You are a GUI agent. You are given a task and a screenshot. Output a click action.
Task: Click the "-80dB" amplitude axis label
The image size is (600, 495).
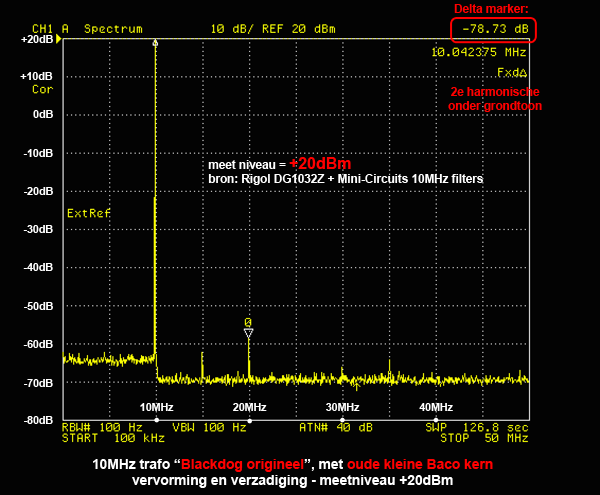[x=38, y=420]
